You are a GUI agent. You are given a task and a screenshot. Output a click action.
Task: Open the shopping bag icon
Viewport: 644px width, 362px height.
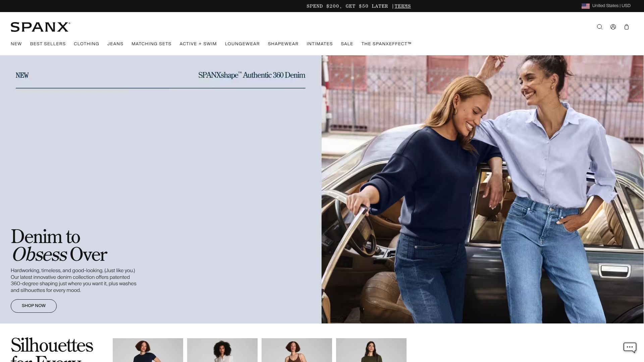(626, 27)
